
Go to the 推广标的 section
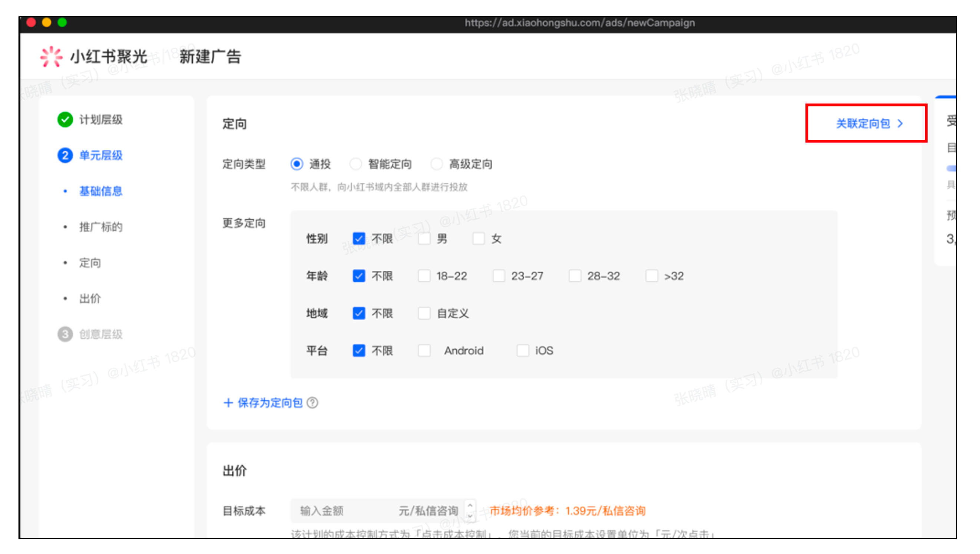click(101, 227)
